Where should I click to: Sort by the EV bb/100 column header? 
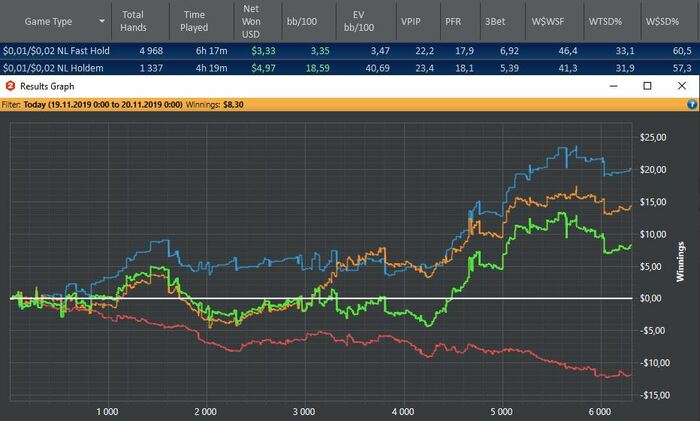pyautogui.click(x=358, y=21)
